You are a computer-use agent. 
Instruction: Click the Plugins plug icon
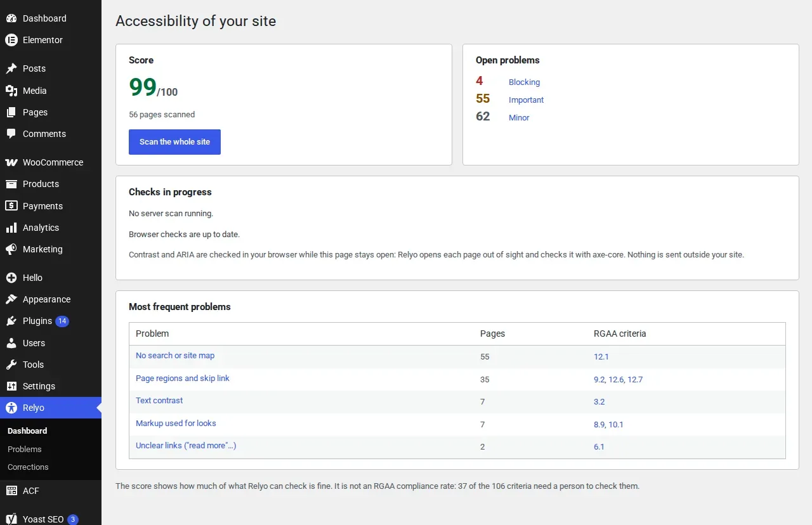11,321
